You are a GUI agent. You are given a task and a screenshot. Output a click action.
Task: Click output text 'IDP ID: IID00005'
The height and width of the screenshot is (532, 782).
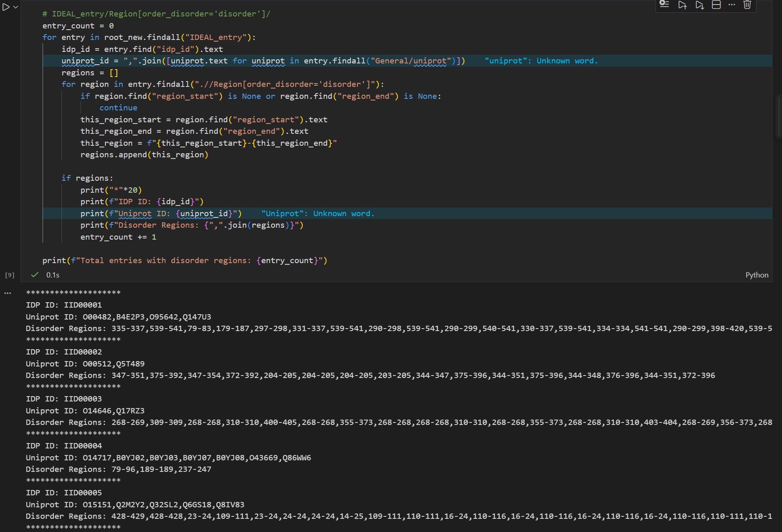tap(64, 493)
